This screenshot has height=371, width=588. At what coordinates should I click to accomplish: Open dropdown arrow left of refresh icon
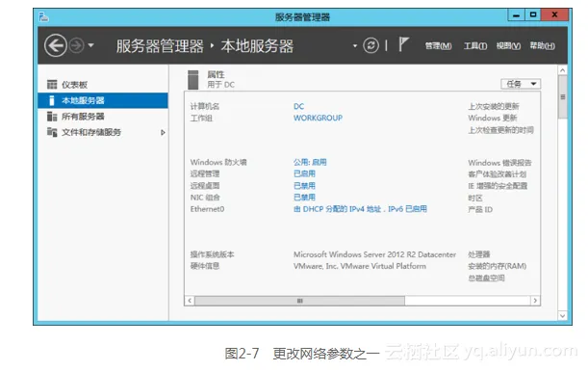[x=355, y=46]
